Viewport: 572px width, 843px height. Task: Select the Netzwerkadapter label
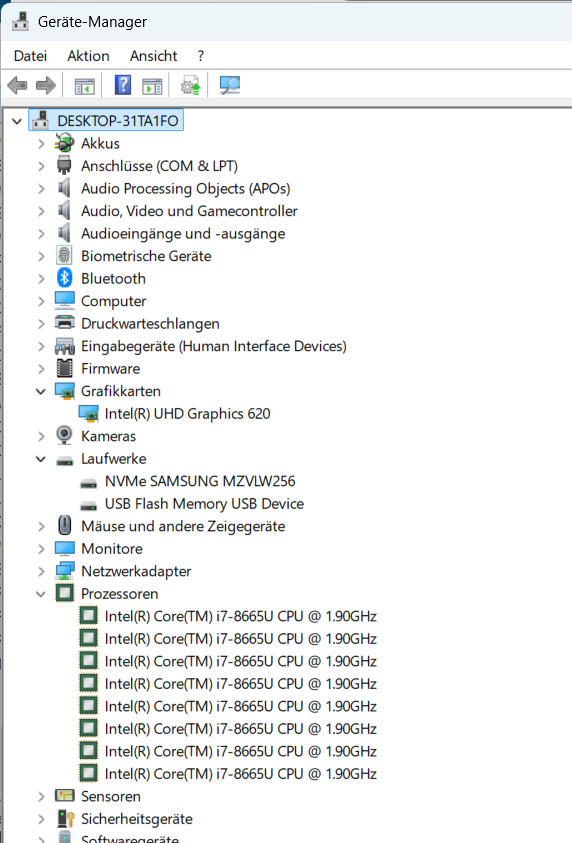click(136, 571)
